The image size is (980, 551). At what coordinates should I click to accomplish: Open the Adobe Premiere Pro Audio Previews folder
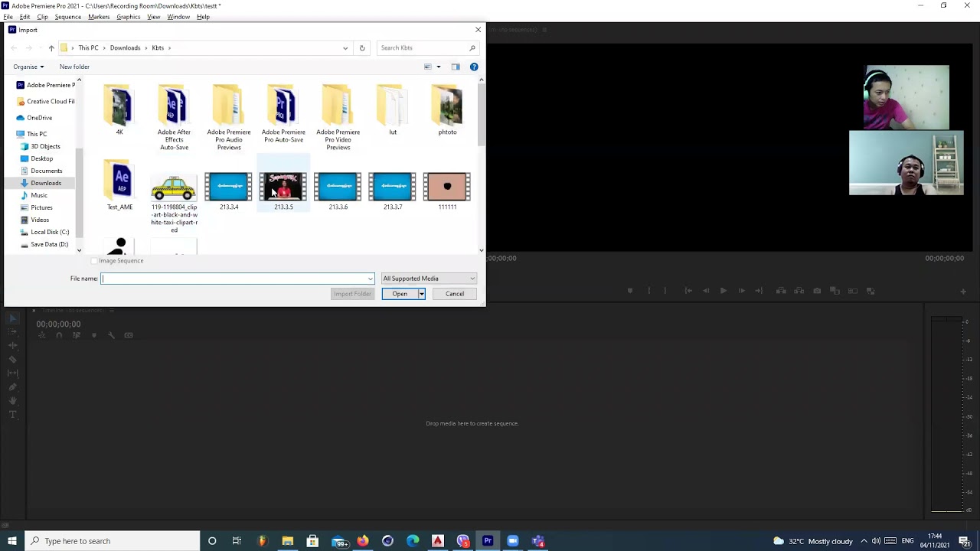tap(229, 116)
